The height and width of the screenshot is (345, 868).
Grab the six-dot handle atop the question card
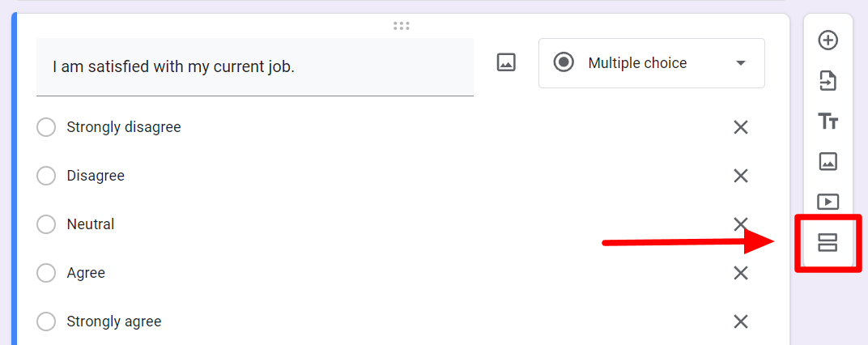click(402, 25)
